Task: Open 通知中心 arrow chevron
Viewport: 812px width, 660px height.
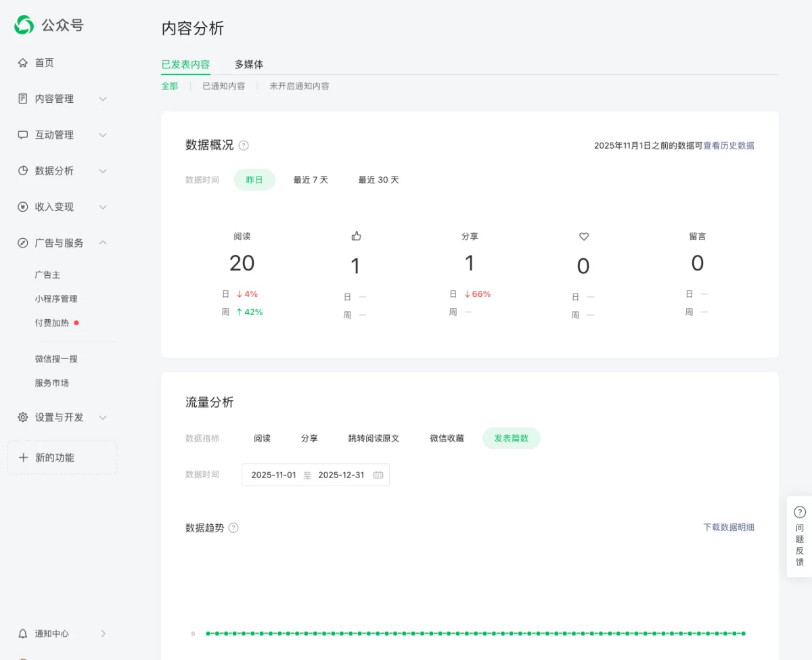Action: point(104,634)
